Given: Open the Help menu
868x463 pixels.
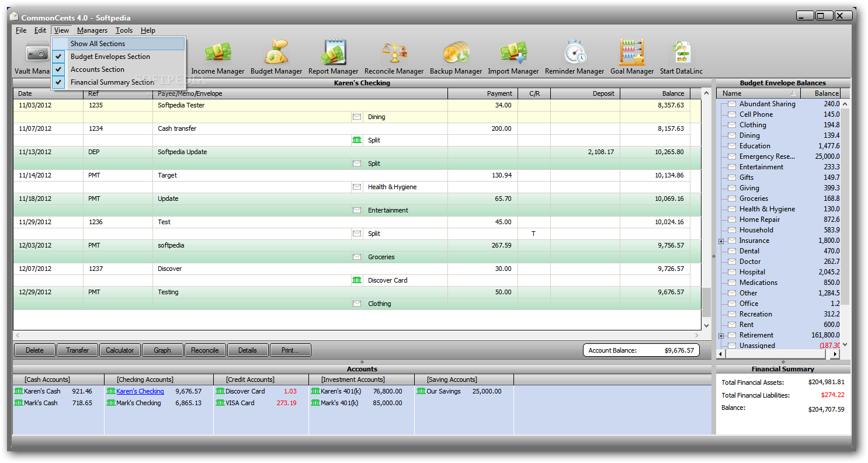Looking at the screenshot, I should (148, 30).
